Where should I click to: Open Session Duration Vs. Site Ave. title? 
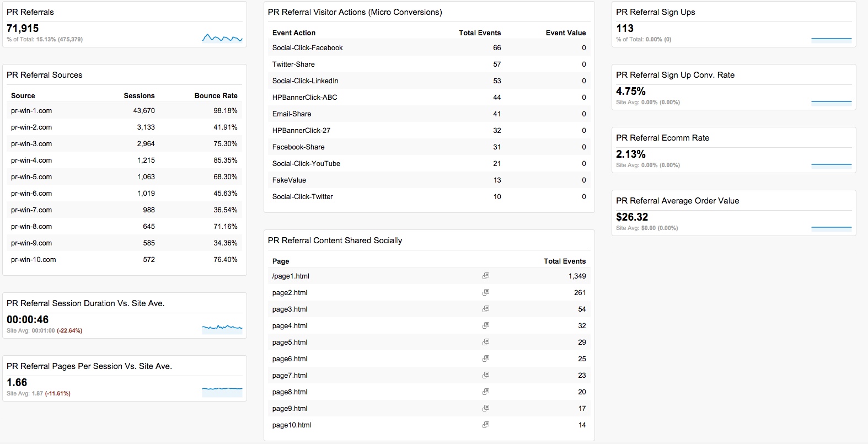pyautogui.click(x=85, y=303)
